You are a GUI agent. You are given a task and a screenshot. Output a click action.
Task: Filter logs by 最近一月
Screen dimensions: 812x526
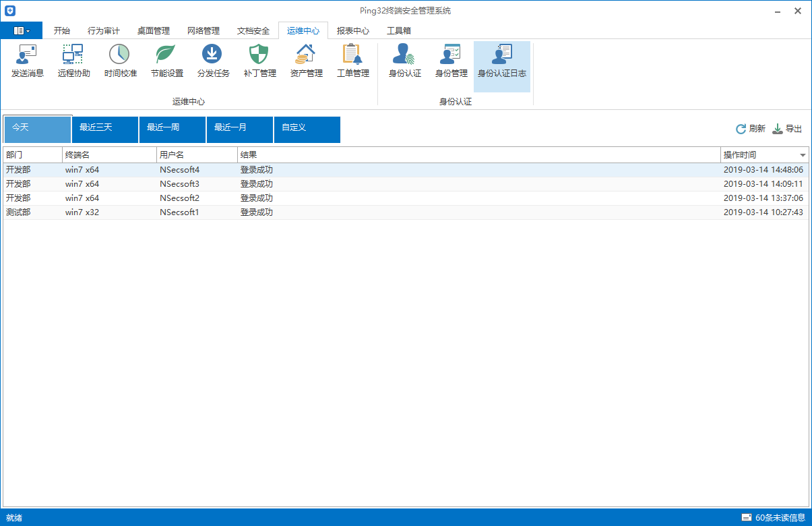(239, 129)
